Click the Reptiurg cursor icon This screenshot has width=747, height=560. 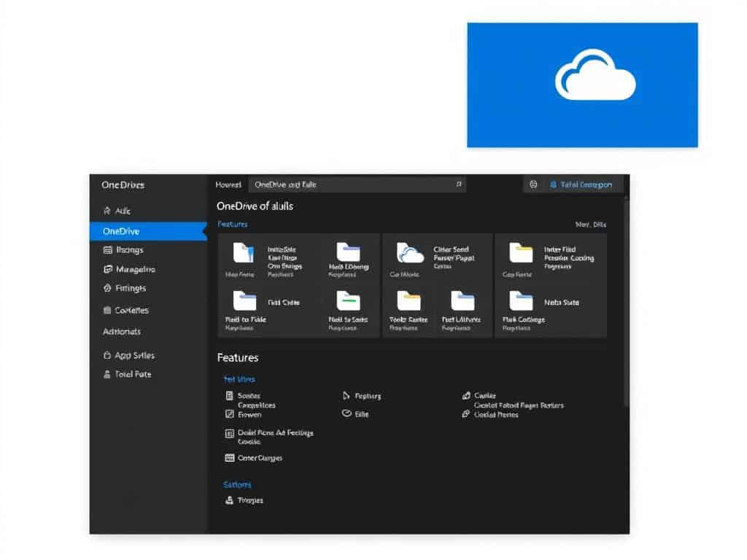tap(347, 396)
